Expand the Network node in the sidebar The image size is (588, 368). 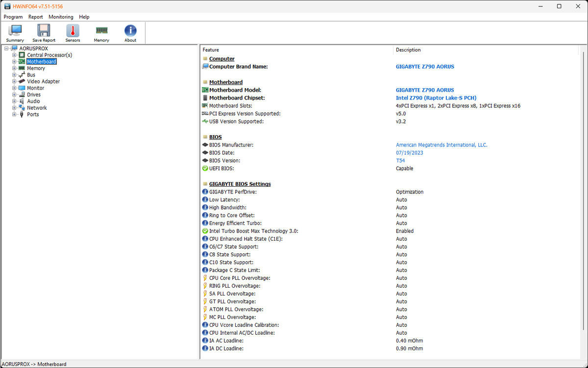pos(14,108)
